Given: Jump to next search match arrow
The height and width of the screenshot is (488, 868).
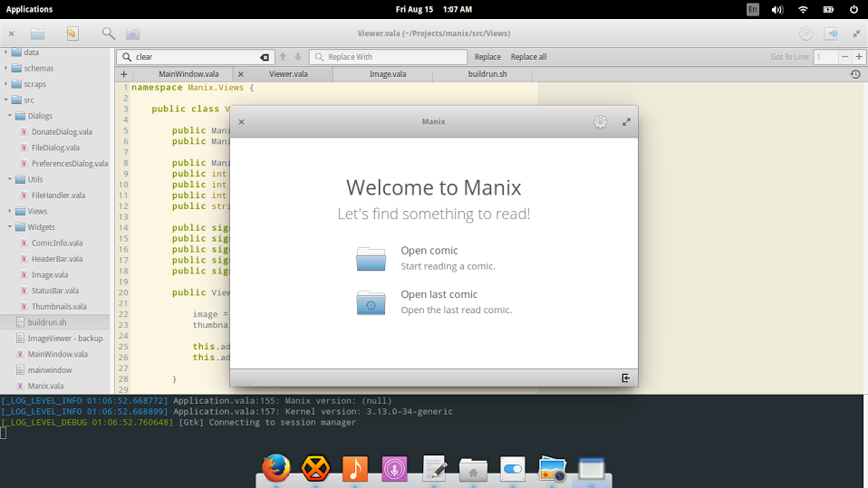Looking at the screenshot, I should point(298,56).
